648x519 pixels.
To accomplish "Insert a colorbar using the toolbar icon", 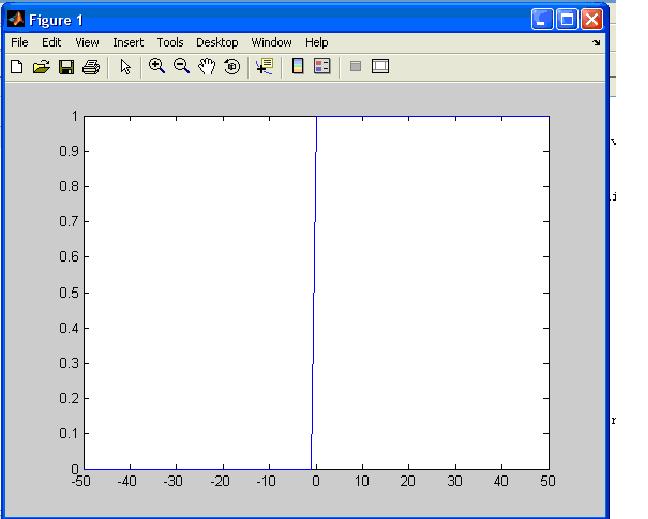I will (x=298, y=66).
